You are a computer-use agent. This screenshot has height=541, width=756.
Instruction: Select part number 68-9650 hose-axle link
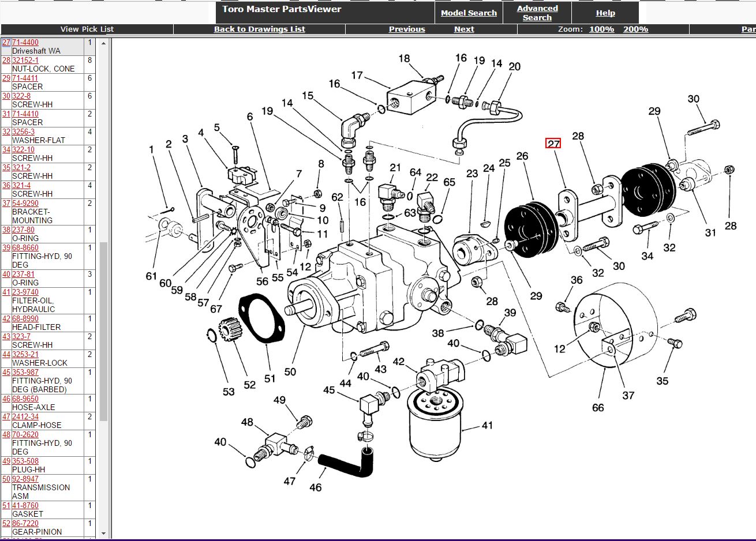pyautogui.click(x=25, y=399)
